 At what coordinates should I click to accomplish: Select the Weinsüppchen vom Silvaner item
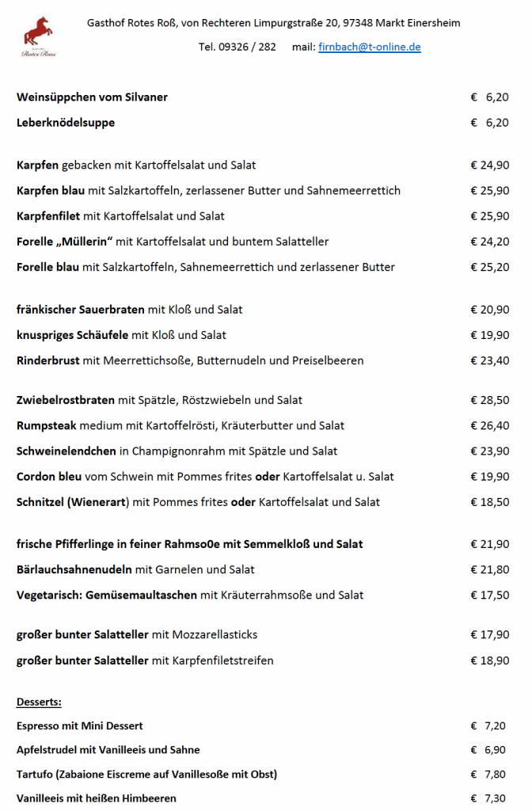point(92,97)
